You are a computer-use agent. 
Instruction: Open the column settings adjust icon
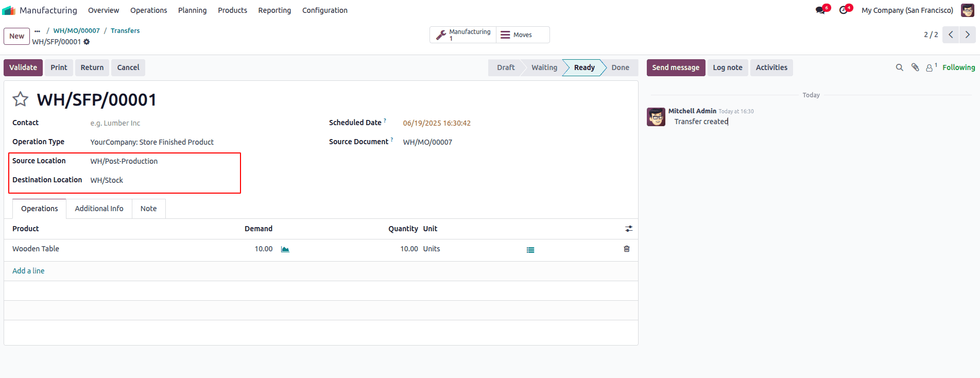pos(629,229)
